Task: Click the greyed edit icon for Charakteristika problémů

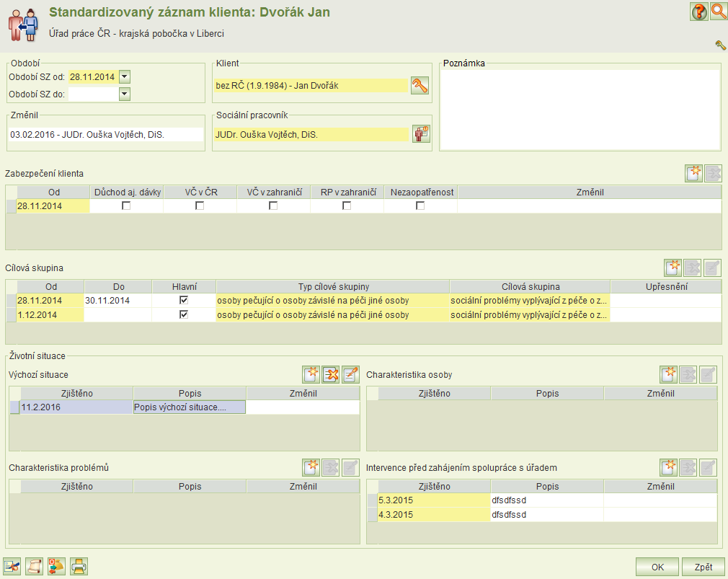Action: click(x=350, y=467)
